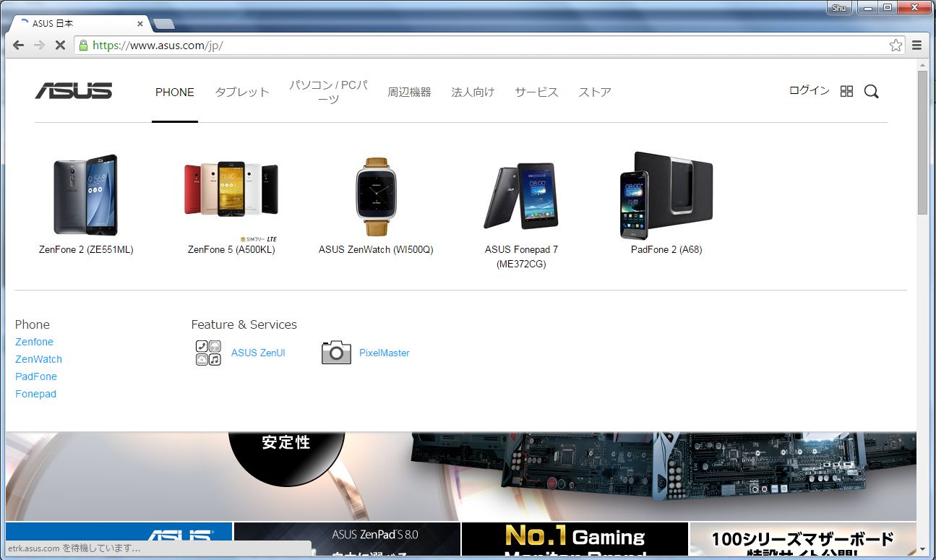Click the browser back arrow
The width and height of the screenshot is (936, 560).
[x=19, y=45]
